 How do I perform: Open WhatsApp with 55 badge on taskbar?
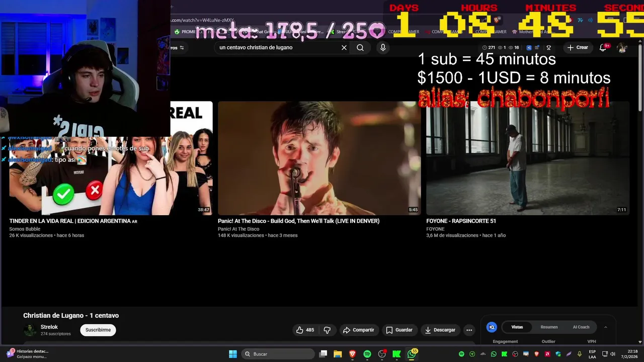tap(412, 354)
